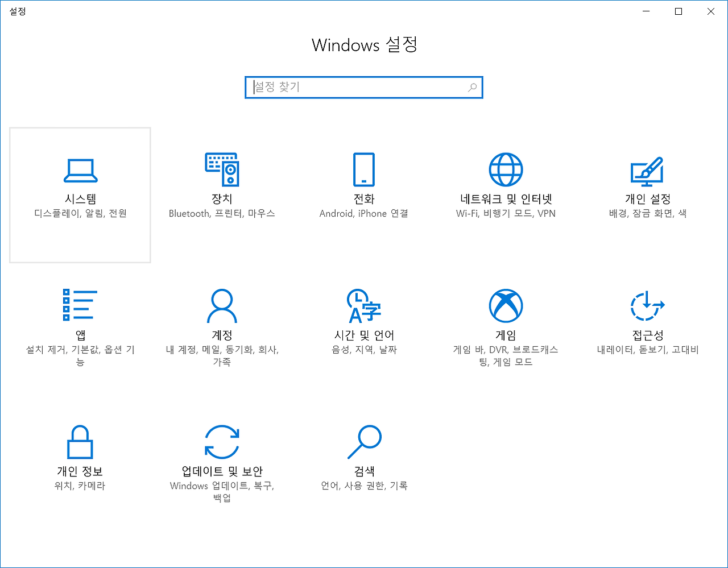The width and height of the screenshot is (728, 568).
Task: Select the Wi-Fi option under 네트워크 및 인터넷
Action: [466, 213]
